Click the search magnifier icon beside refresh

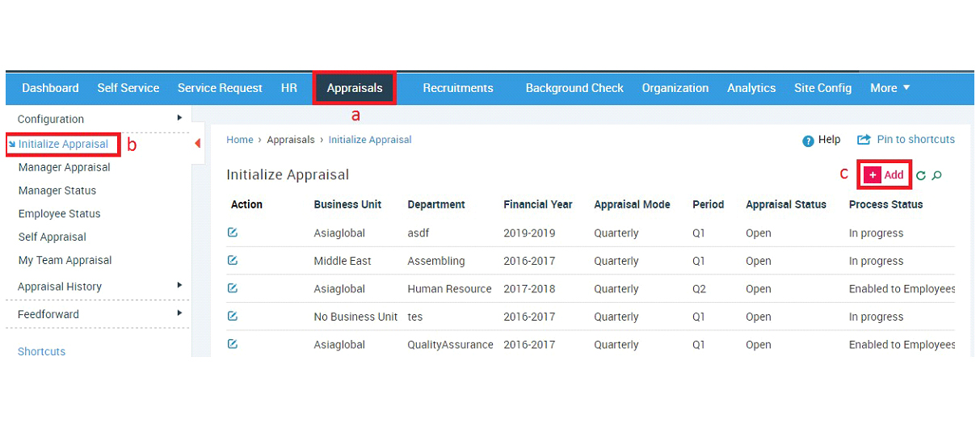point(937,175)
